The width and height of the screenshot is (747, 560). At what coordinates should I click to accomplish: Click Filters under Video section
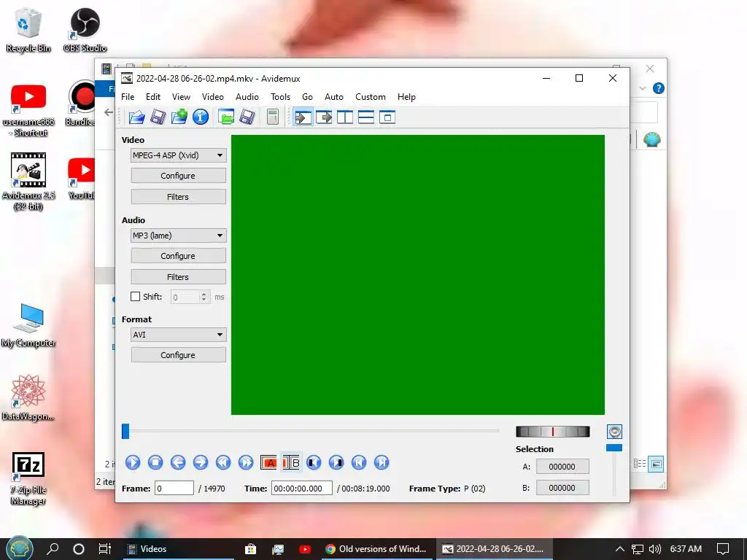(x=178, y=197)
